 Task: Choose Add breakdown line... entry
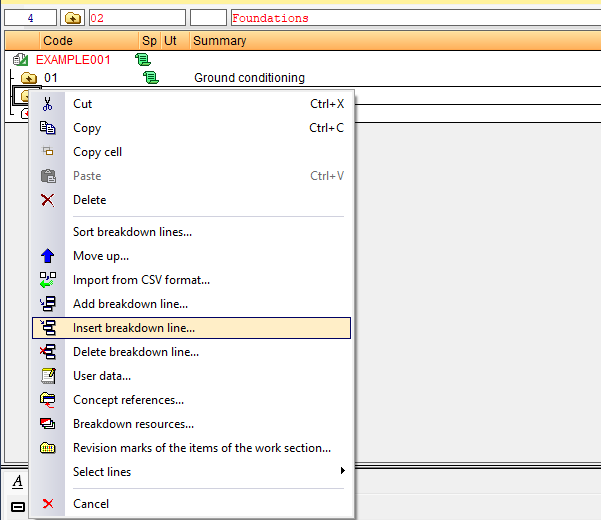192,304
